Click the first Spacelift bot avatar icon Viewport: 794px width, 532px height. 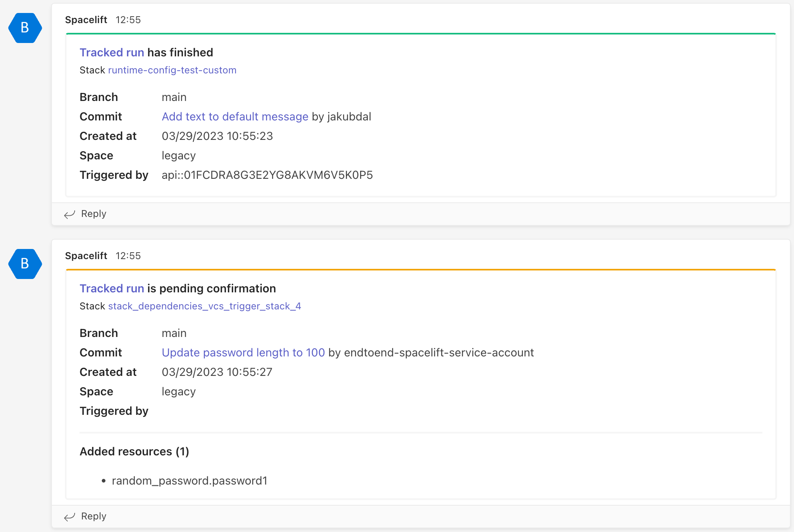click(x=25, y=28)
